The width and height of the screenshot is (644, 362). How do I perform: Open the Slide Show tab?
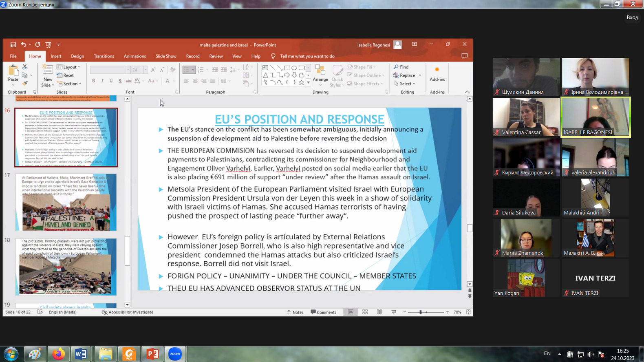tap(166, 56)
